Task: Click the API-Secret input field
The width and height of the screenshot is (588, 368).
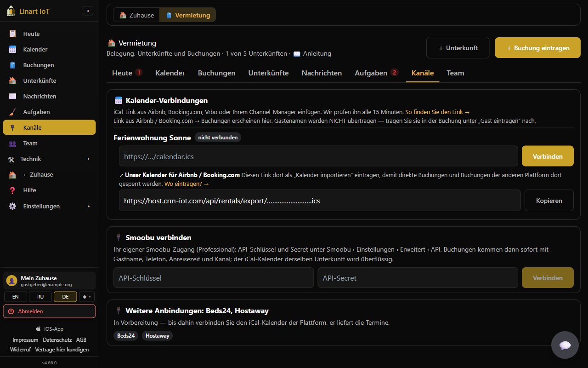Action: (418, 278)
